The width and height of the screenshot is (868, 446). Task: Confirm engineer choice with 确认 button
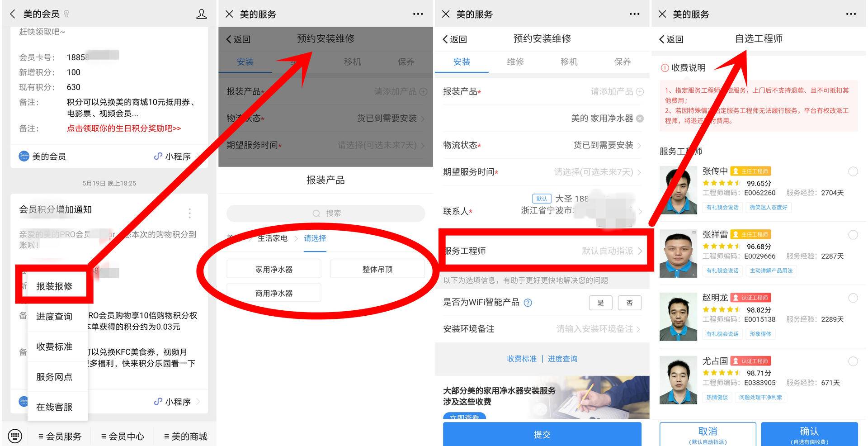coord(809,433)
